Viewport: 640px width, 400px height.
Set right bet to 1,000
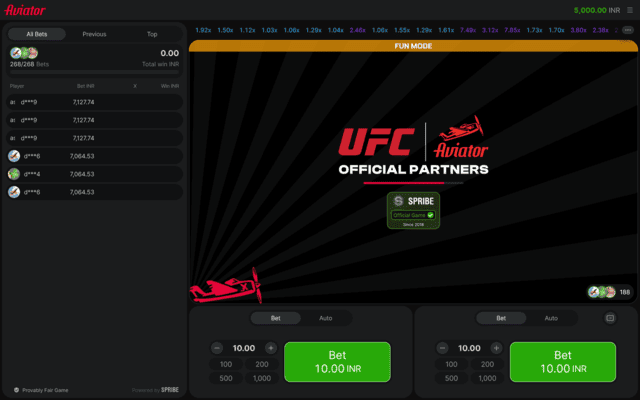(x=487, y=378)
